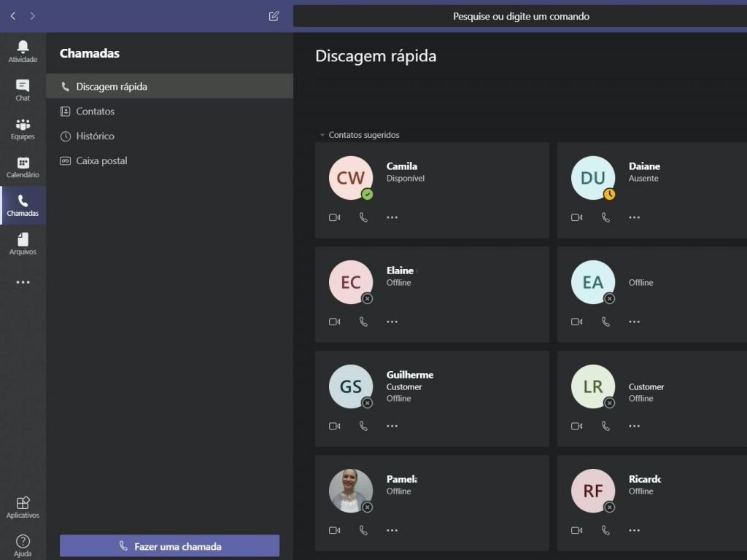Start video call with Elaine
Image resolution: width=747 pixels, height=560 pixels.
[334, 322]
